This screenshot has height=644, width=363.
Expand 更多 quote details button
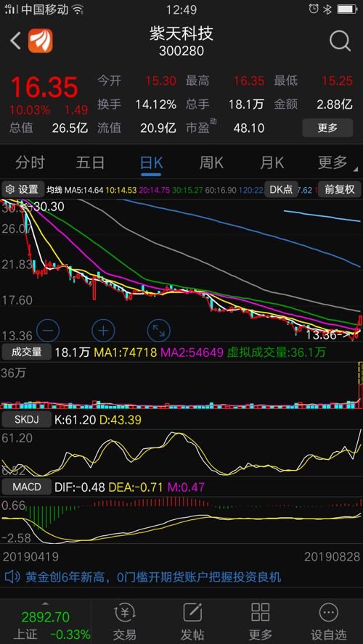[x=327, y=128]
